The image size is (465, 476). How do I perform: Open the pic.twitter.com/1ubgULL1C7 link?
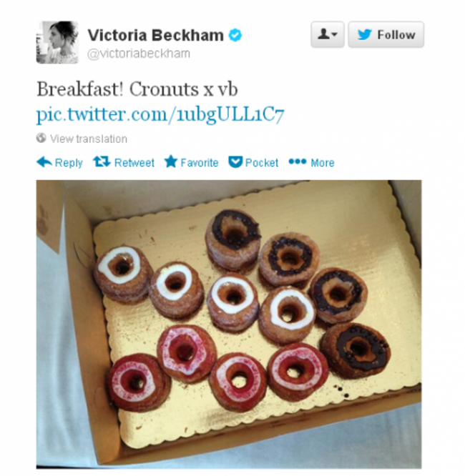160,115
